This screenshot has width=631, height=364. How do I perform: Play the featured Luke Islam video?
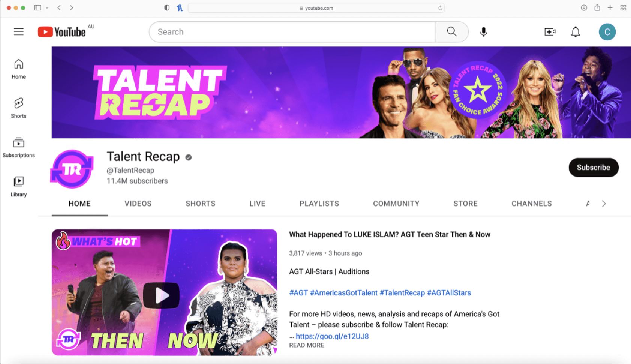[161, 295]
